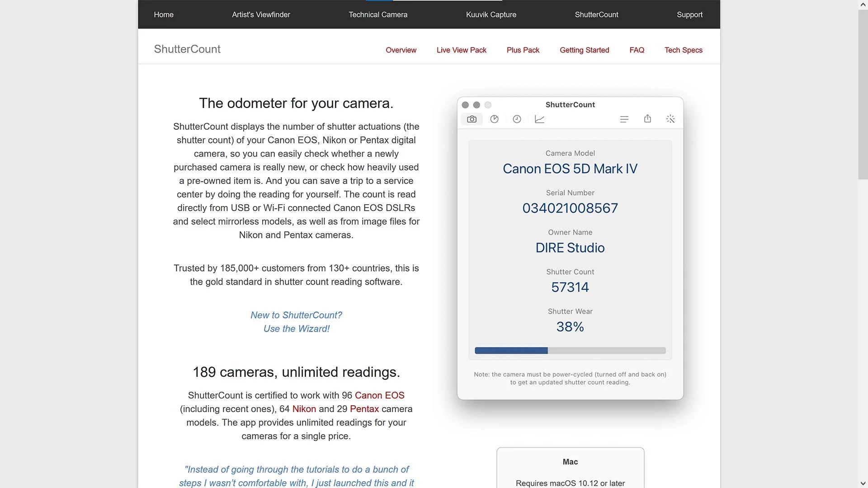The image size is (868, 488).
Task: Click the red close window control
Action: tap(465, 105)
